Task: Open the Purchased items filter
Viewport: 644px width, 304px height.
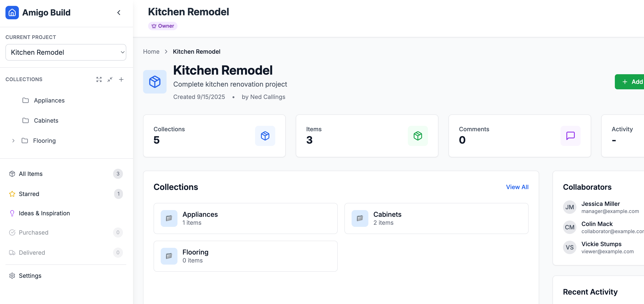Action: point(34,233)
